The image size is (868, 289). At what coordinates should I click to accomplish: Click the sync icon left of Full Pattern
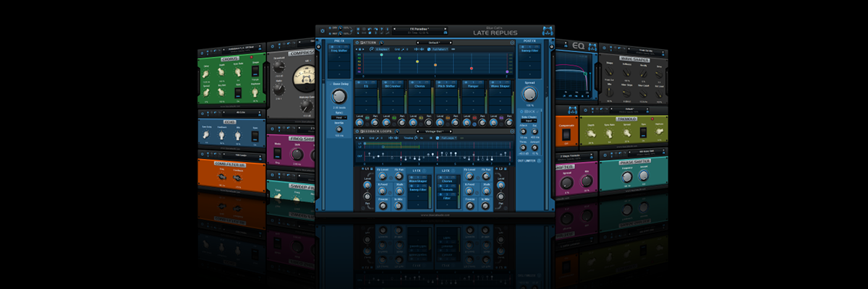[x=429, y=49]
